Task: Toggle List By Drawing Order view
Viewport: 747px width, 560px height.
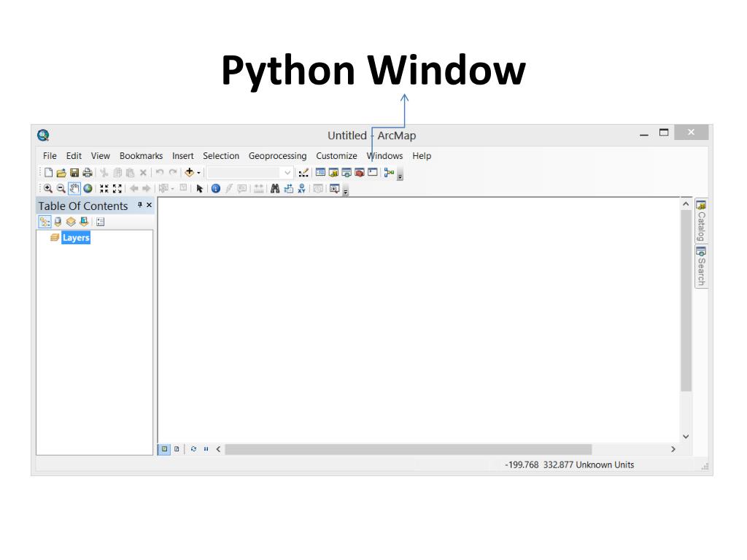Action: (44, 222)
